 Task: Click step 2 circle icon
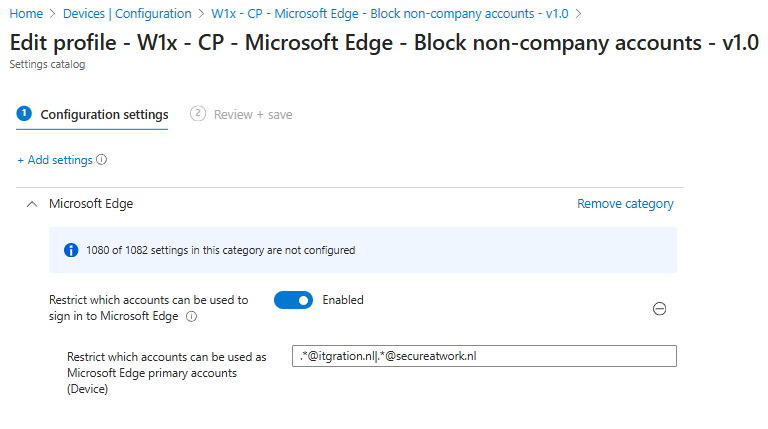click(x=198, y=114)
